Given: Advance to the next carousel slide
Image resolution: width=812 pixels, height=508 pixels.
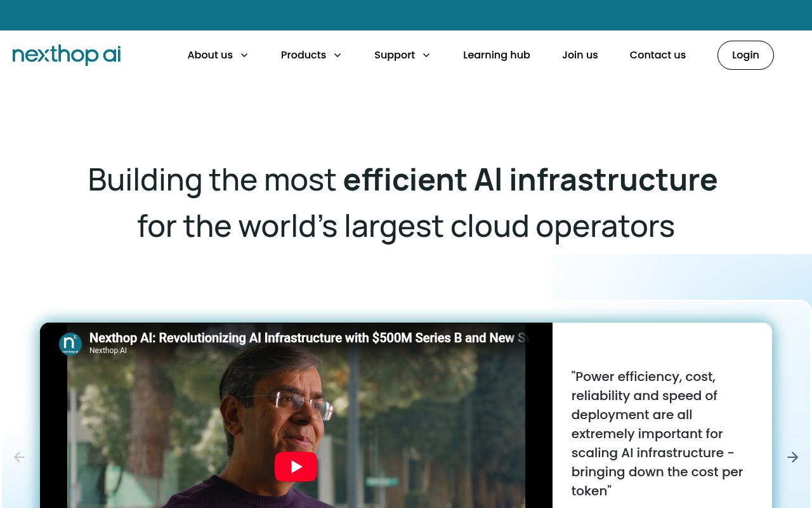Looking at the screenshot, I should coord(792,457).
